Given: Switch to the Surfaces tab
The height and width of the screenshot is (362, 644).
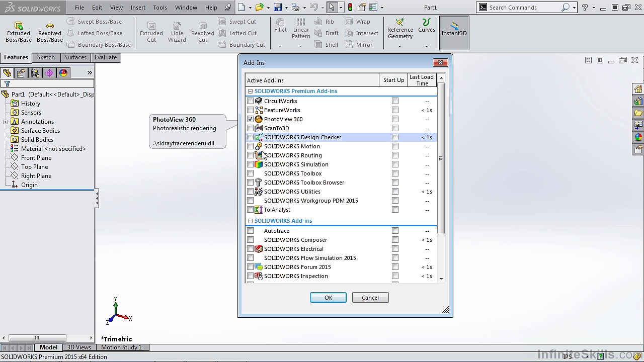Looking at the screenshot, I should 75,57.
